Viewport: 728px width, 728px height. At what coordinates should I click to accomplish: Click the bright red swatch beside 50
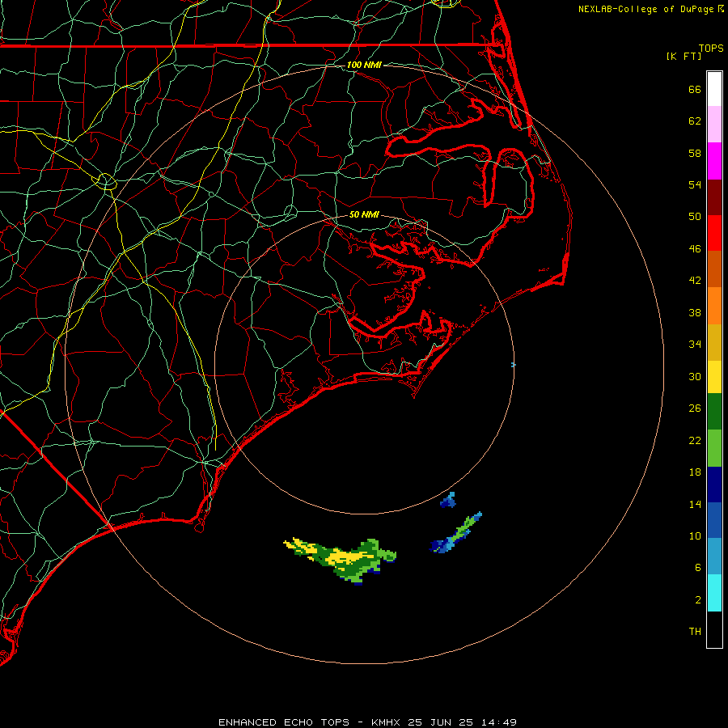point(714,233)
